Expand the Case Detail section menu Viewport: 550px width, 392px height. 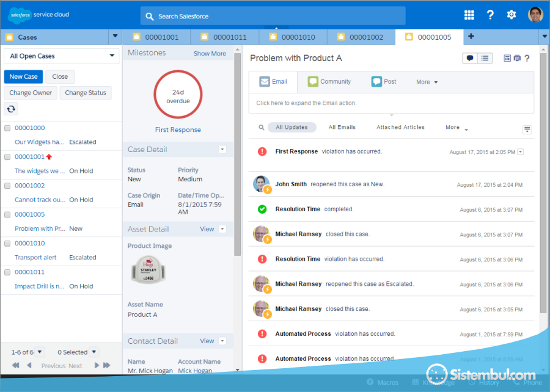click(x=222, y=149)
